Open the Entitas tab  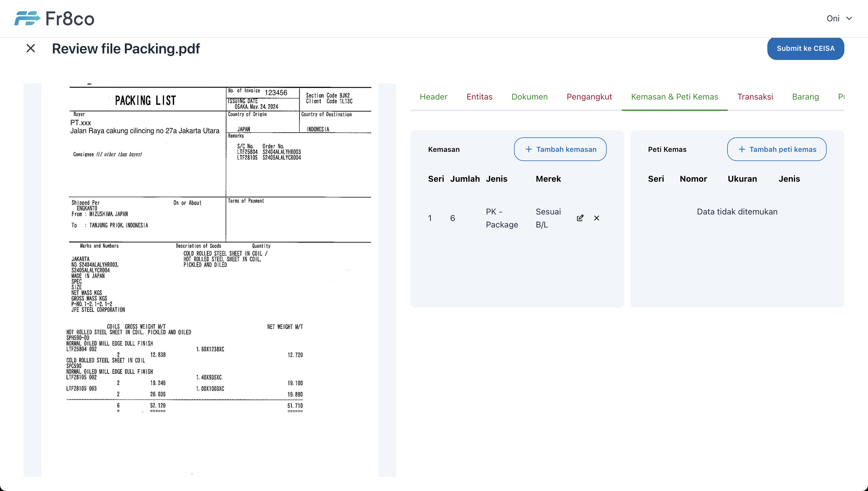[x=479, y=97]
